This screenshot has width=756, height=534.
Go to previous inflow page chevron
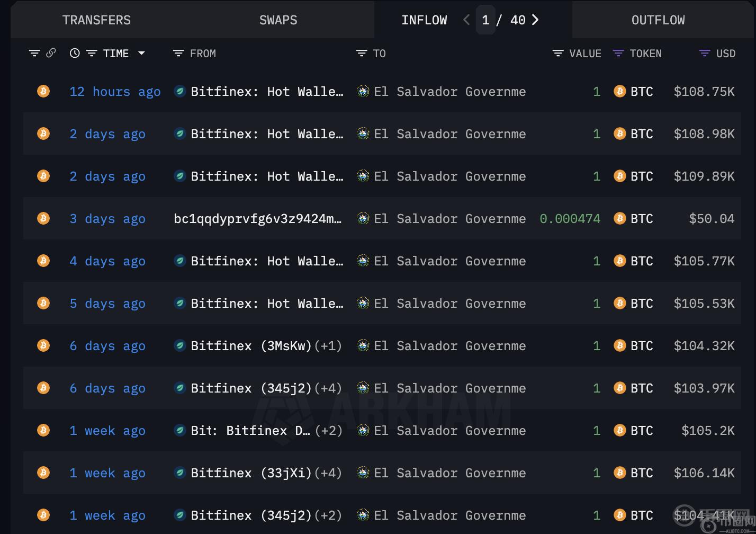[x=466, y=20]
